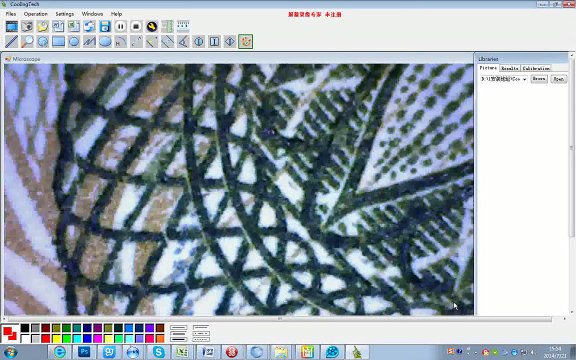Choose the thinnest solid line style

[x=179, y=327]
